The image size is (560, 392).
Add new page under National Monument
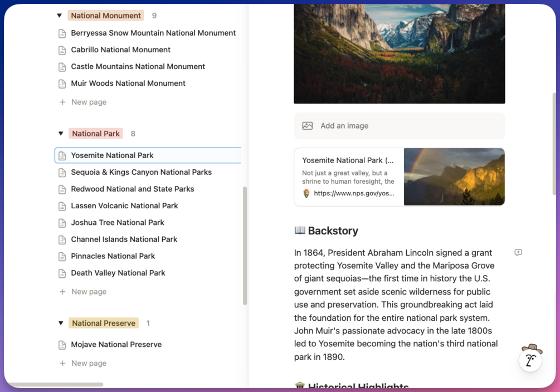click(83, 102)
